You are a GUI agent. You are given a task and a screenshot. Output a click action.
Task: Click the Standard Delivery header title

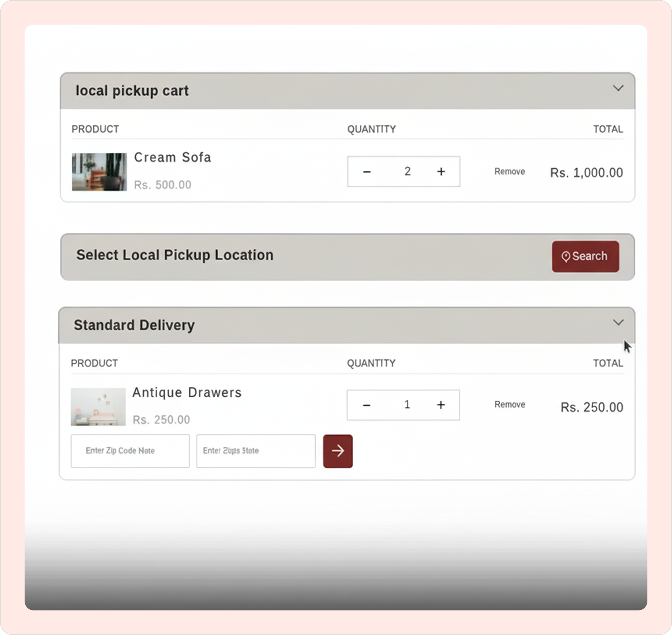tap(134, 325)
